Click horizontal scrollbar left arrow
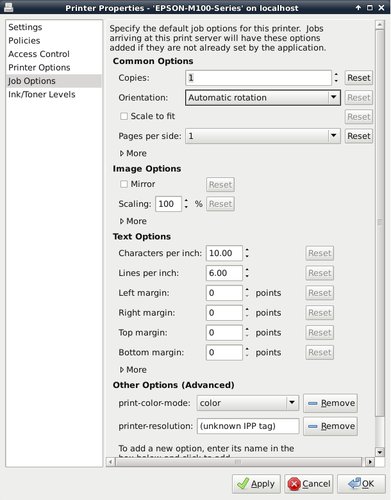Screen dimensions: 391x500 pos(111,462)
